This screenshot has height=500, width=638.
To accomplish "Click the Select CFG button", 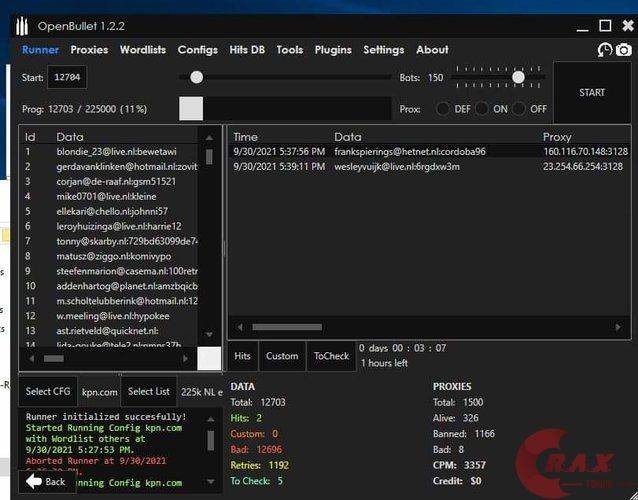I will pos(48,391).
